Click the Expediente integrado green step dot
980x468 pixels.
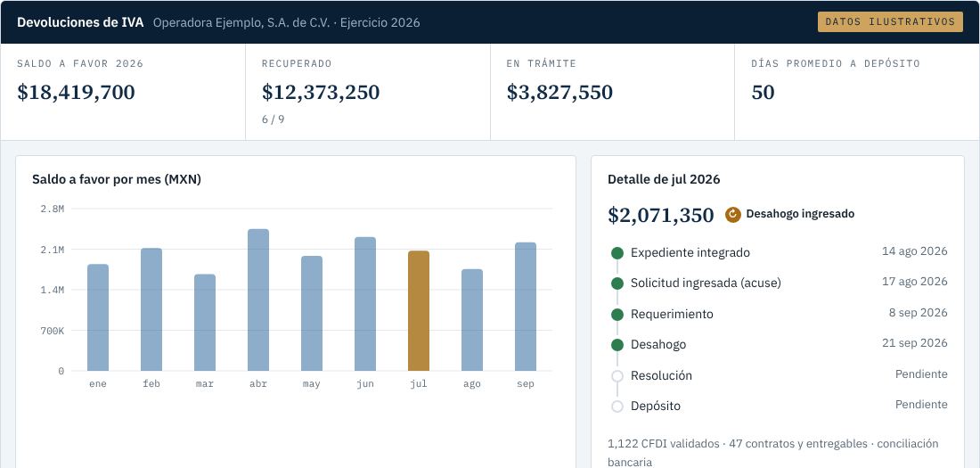[617, 253]
